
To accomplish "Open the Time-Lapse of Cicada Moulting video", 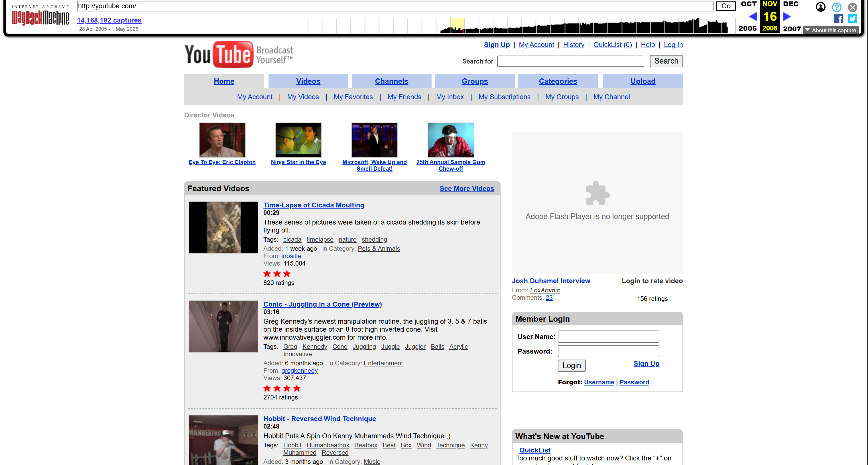I will point(314,205).
